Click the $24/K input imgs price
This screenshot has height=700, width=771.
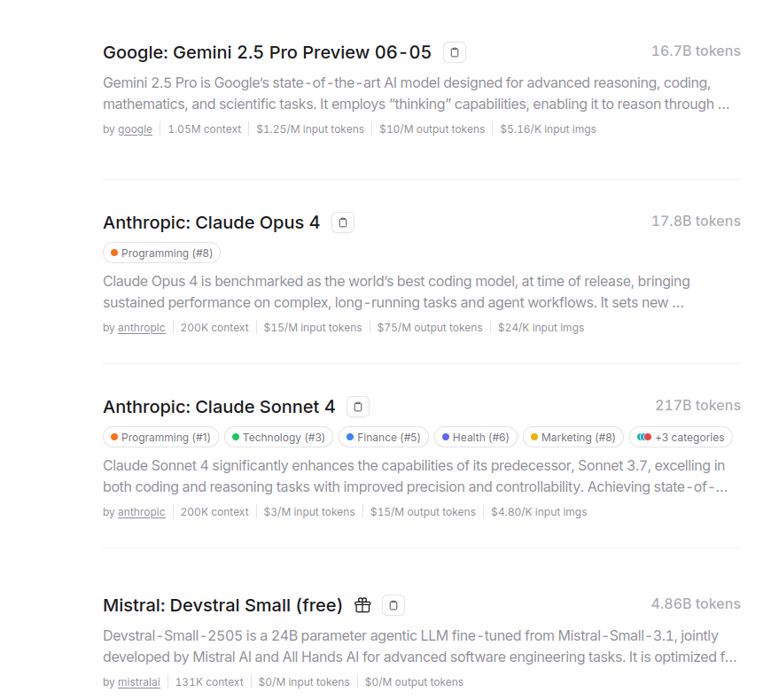pyautogui.click(x=541, y=328)
